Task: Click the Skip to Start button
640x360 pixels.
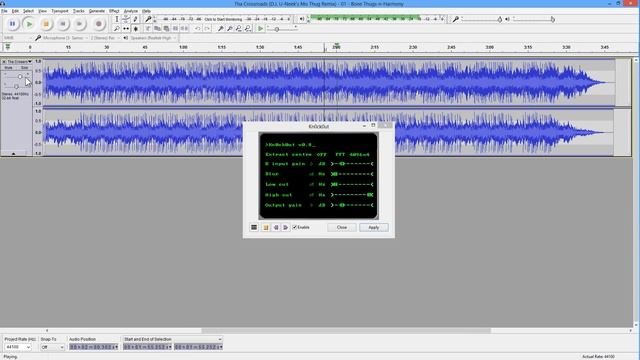Action: coord(63,24)
